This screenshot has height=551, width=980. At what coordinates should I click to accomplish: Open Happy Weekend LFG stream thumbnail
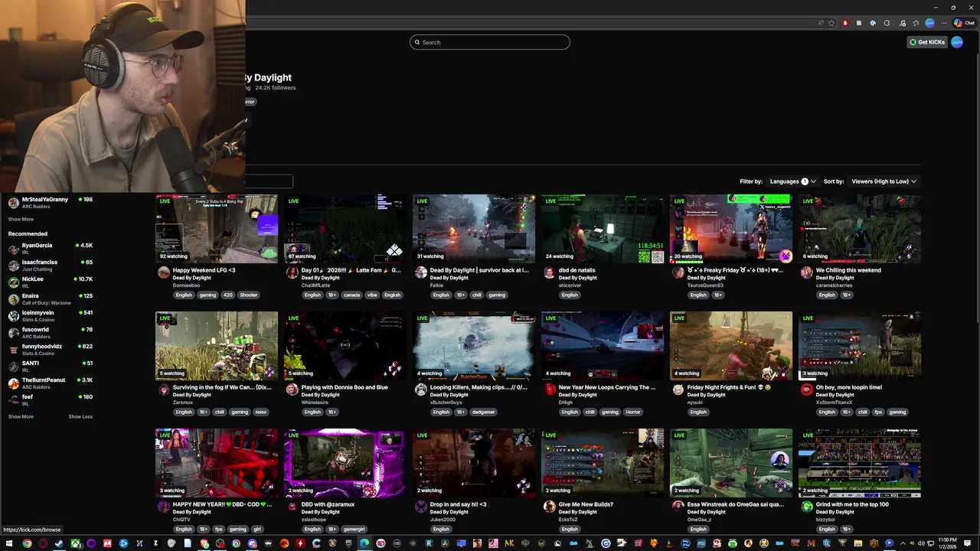click(217, 229)
